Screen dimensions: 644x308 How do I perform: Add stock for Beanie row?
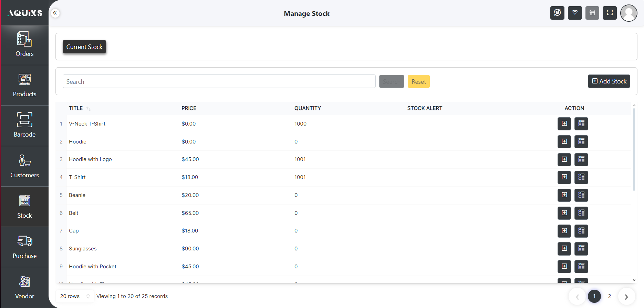point(564,195)
